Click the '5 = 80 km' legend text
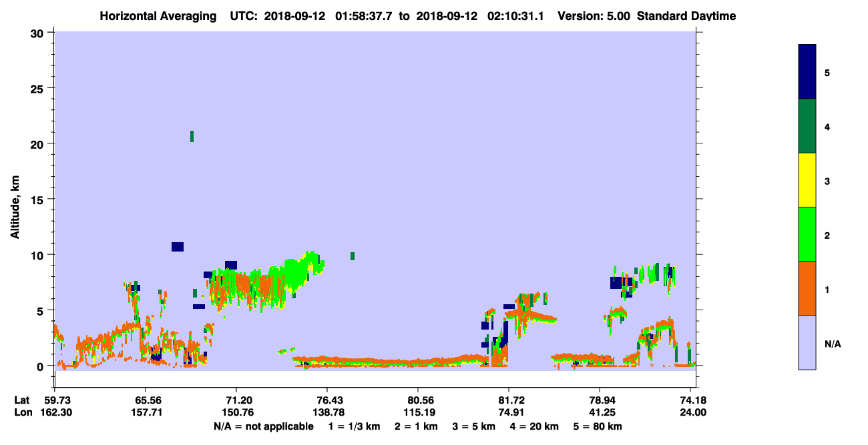The width and height of the screenshot is (868, 445). 598,426
